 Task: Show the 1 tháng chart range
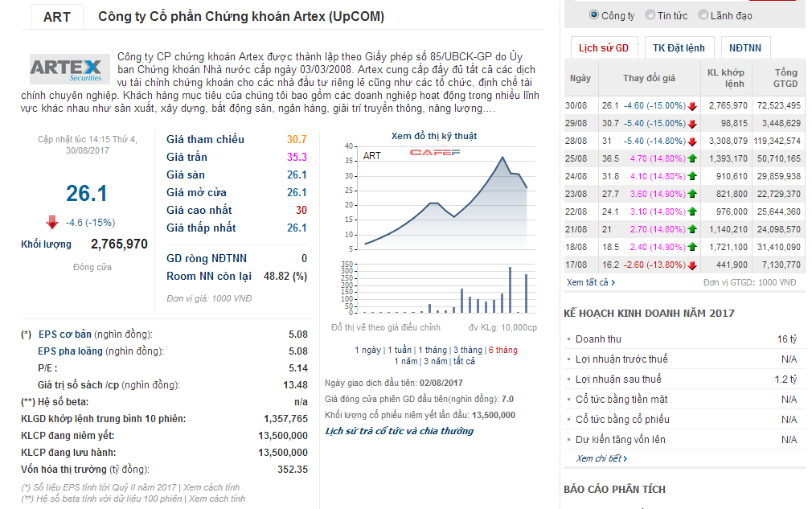pos(433,350)
